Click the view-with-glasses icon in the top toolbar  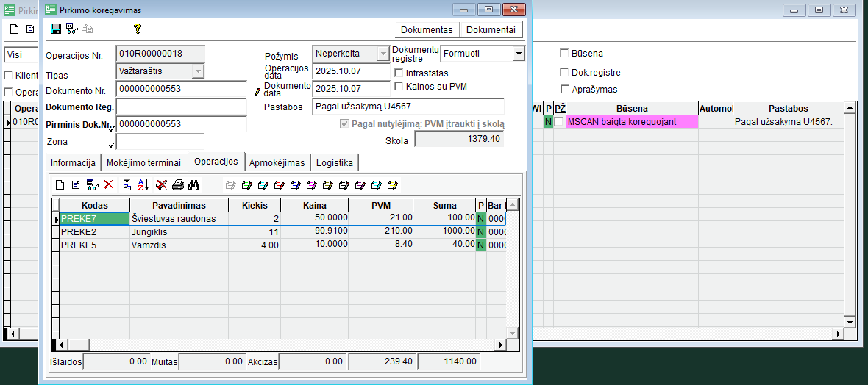pos(72,29)
